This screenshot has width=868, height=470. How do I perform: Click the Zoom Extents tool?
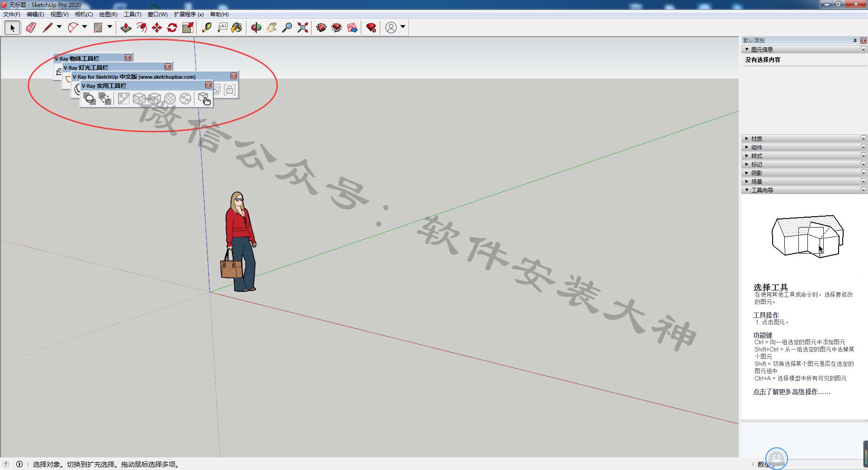302,28
